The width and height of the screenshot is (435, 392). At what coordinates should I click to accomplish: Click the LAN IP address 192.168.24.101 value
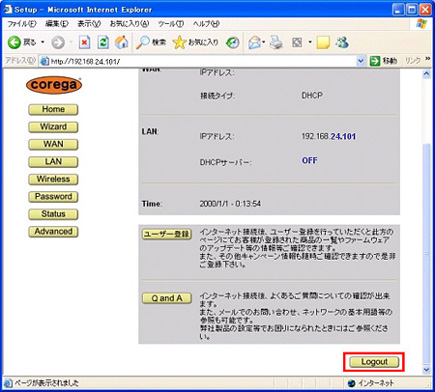coord(329,136)
